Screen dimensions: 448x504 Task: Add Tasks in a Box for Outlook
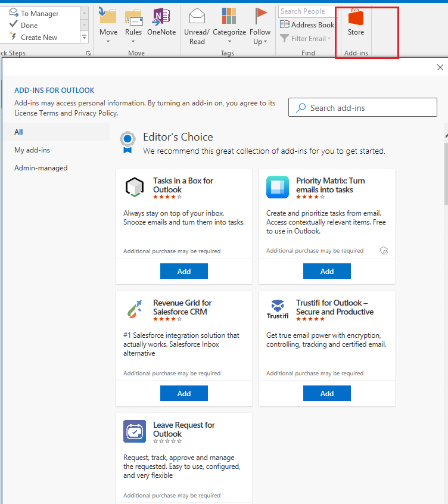pos(184,271)
